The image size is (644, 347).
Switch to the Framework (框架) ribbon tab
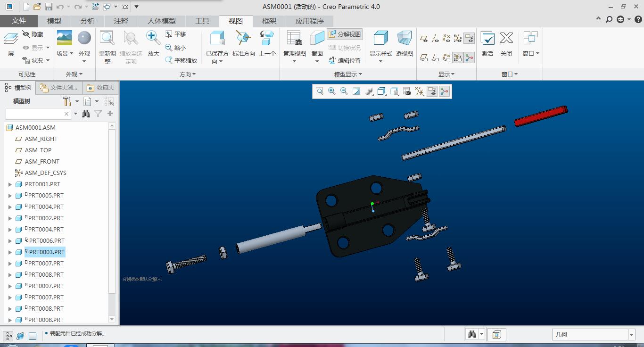(x=269, y=21)
